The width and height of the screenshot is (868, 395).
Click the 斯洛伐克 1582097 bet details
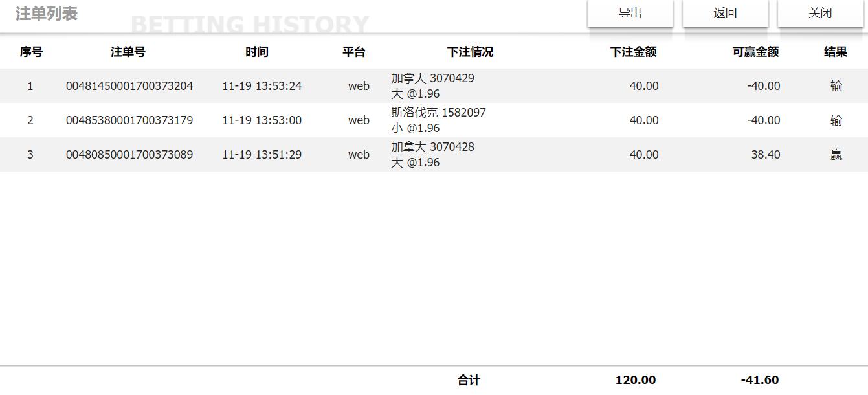438,113
